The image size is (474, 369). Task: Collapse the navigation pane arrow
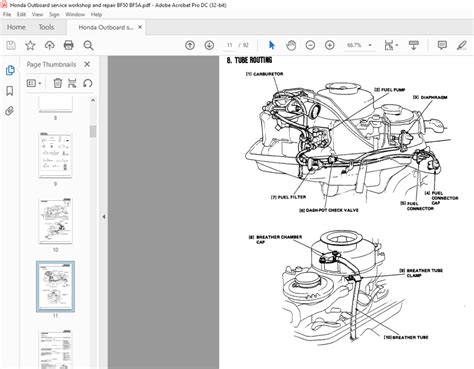click(x=104, y=217)
